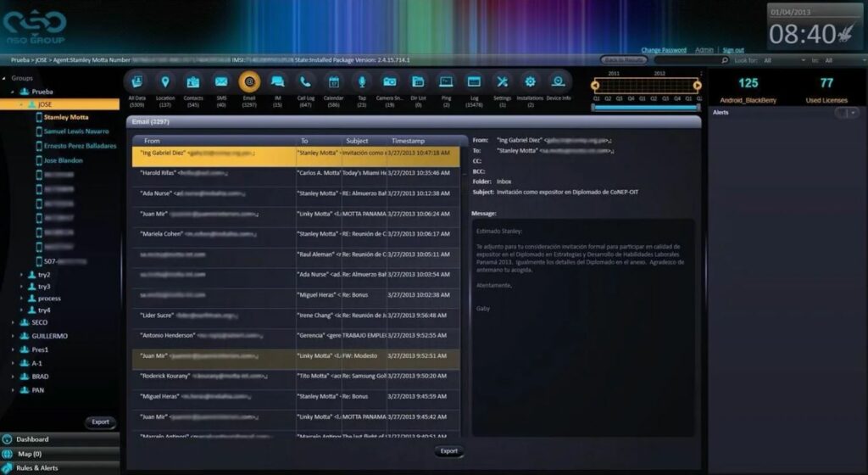Collapse the JOSE group node

(21, 104)
